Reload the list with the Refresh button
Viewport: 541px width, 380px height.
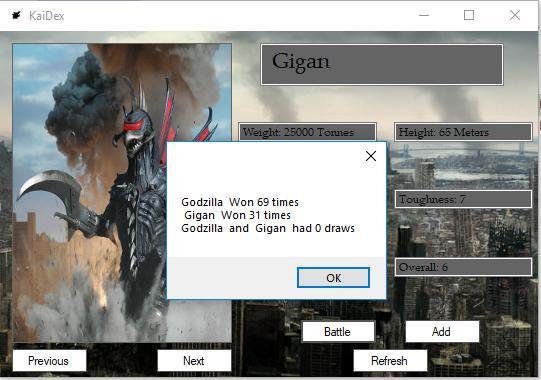click(x=390, y=361)
